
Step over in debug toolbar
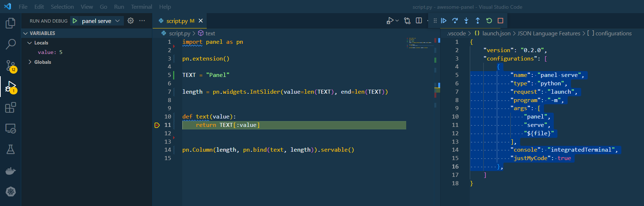pyautogui.click(x=455, y=21)
